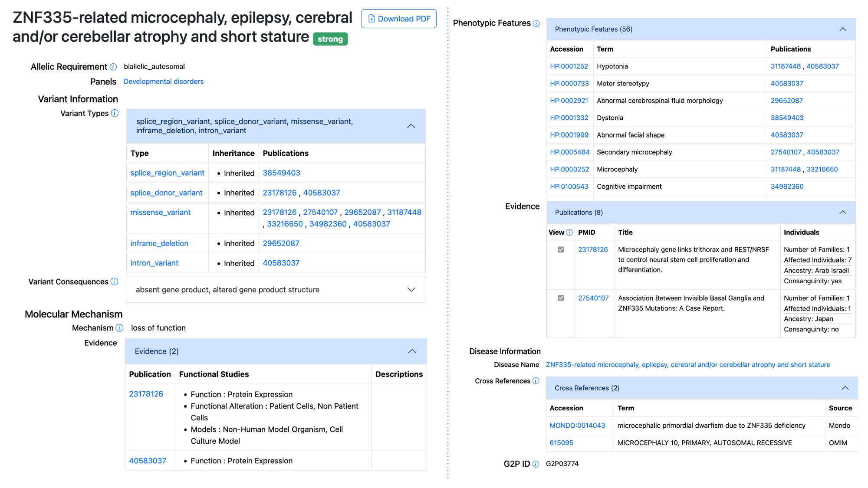
Task: Toggle view checkbox for PMID 27540107
Action: [x=561, y=298]
